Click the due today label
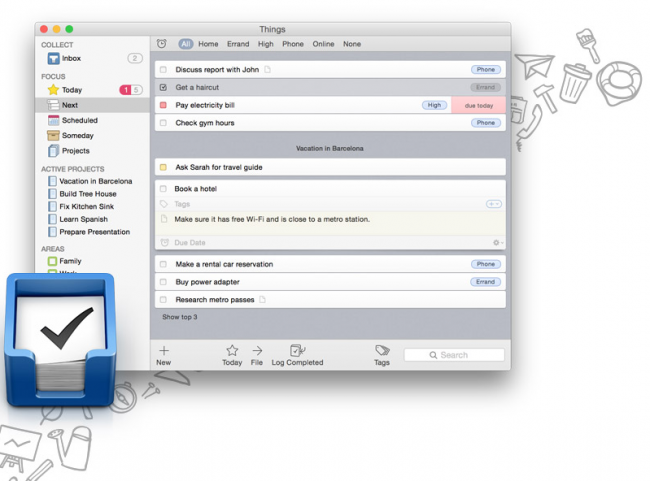This screenshot has width=650, height=481. click(x=479, y=105)
